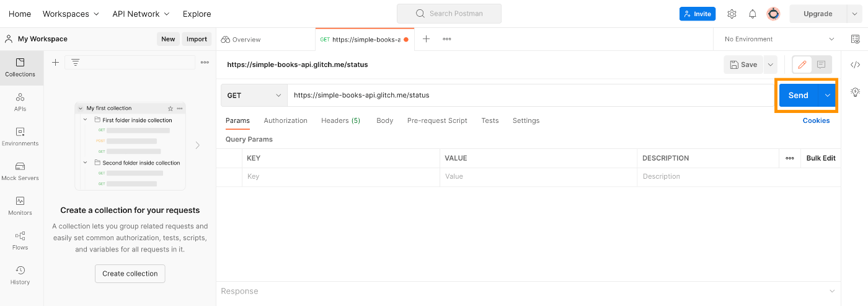Image resolution: width=868 pixels, height=306 pixels.
Task: Open comments with the speech bubble icon
Action: pyautogui.click(x=821, y=64)
